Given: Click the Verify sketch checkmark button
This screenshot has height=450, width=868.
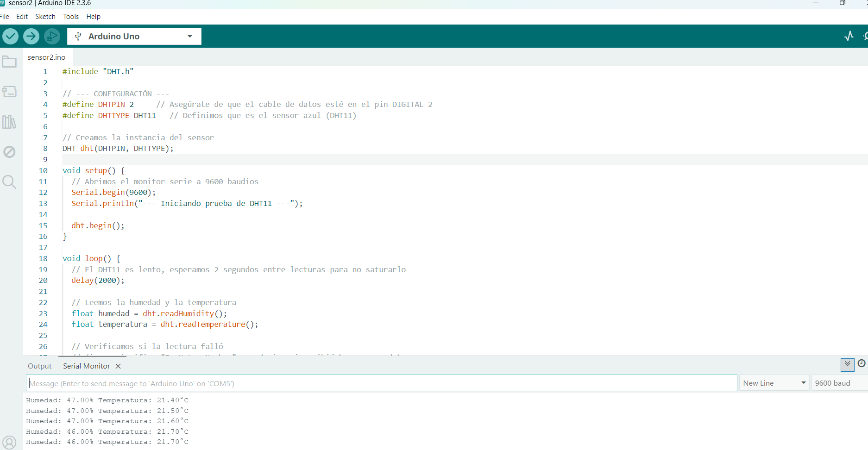Looking at the screenshot, I should click(10, 36).
